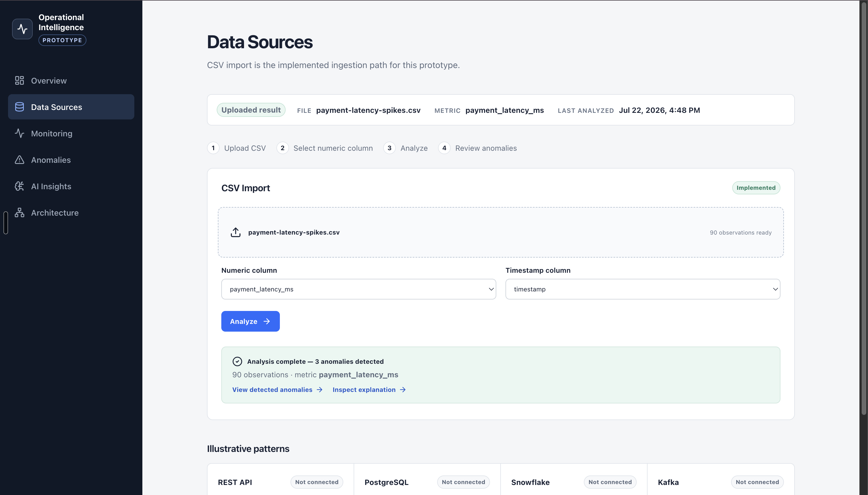This screenshot has height=495, width=868.
Task: Click the Architecture network icon
Action: coord(19,212)
